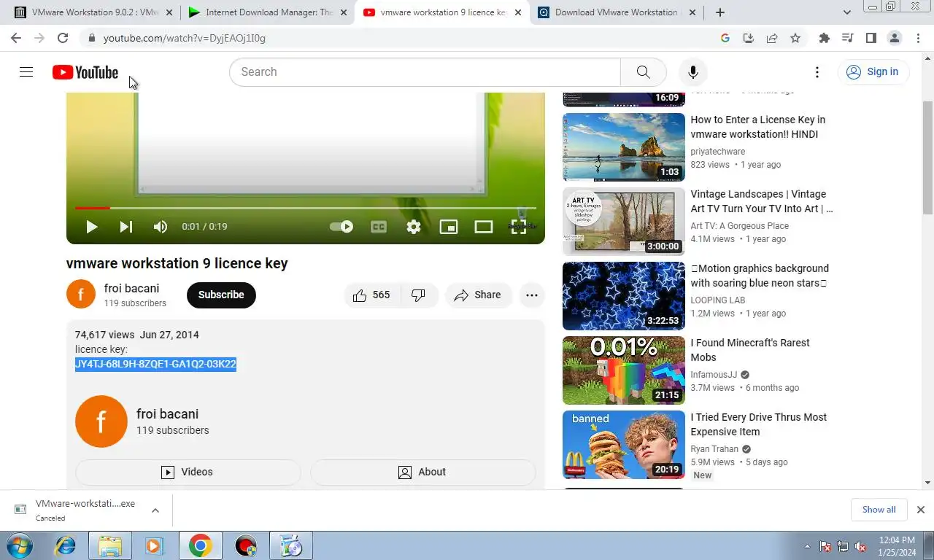This screenshot has height=560, width=934.
Task: Share this page from address bar
Action: (772, 38)
